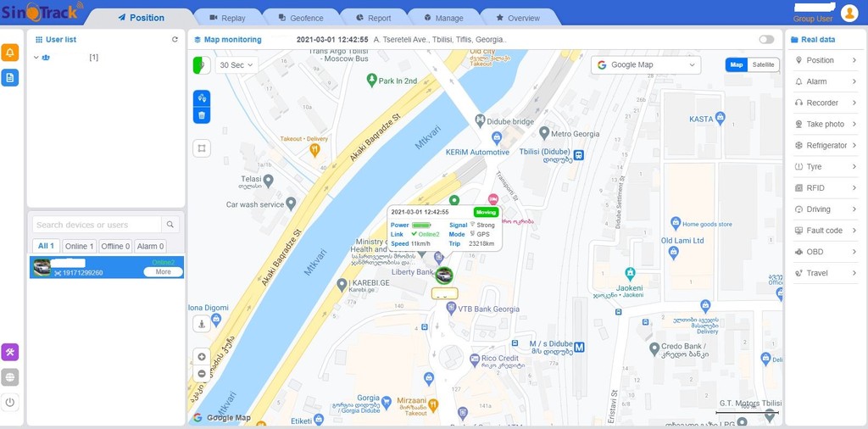Open the blue document list icon
The image size is (868, 429).
10,77
